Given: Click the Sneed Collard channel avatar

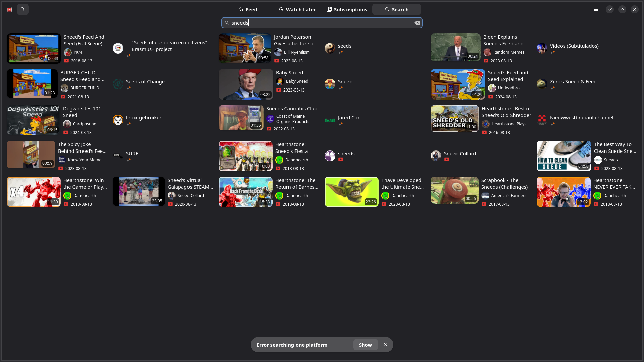Looking at the screenshot, I should [x=436, y=156].
